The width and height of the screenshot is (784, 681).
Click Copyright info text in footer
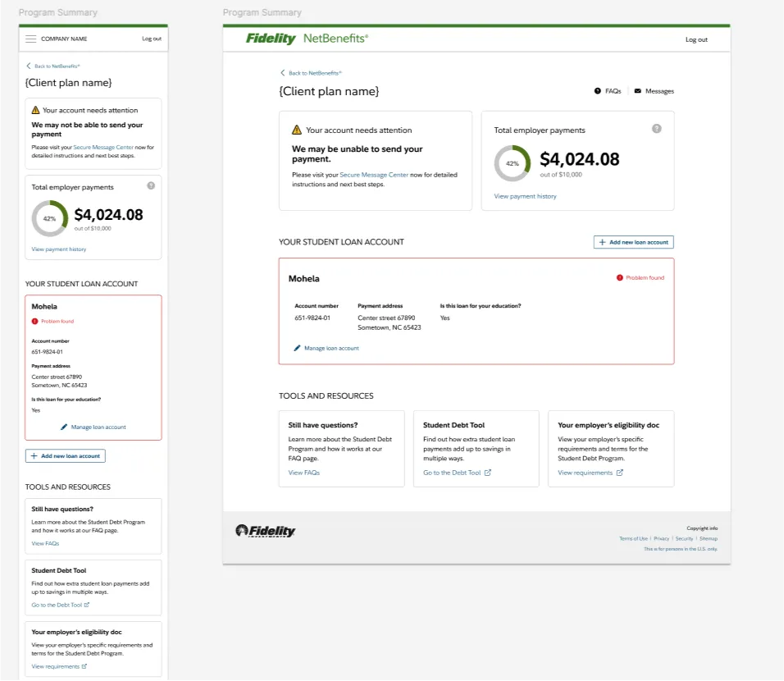(x=701, y=528)
